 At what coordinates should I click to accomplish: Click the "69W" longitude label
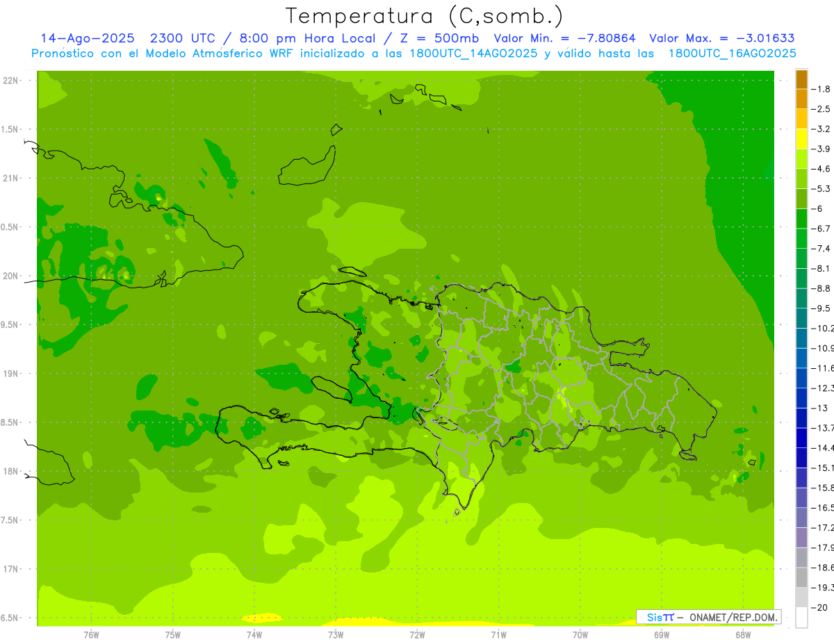point(662,634)
